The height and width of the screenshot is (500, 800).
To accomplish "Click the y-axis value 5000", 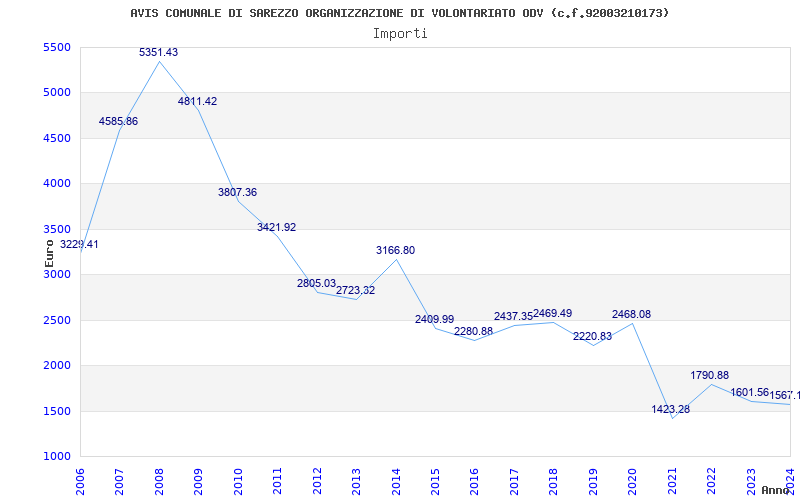I will click(57, 93).
